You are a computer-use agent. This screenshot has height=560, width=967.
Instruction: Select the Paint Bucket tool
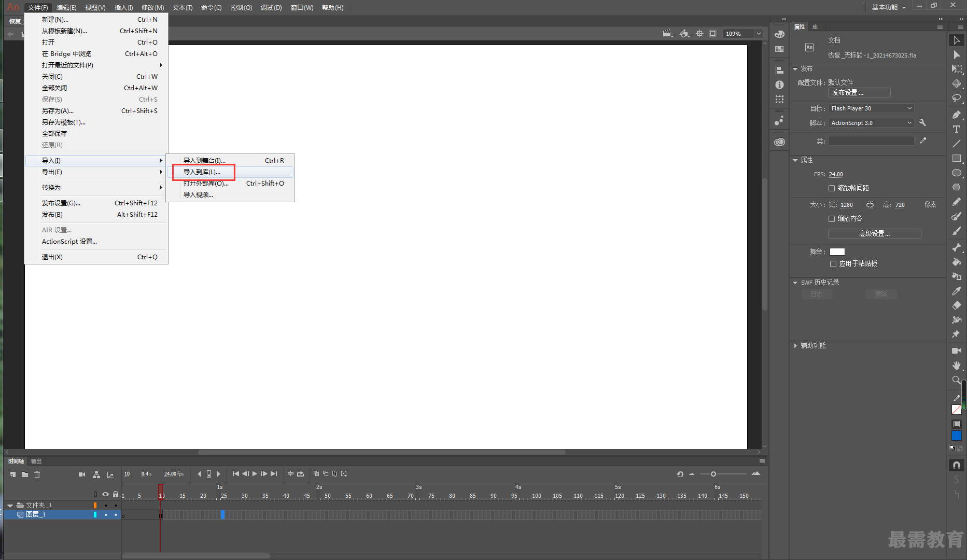(957, 262)
